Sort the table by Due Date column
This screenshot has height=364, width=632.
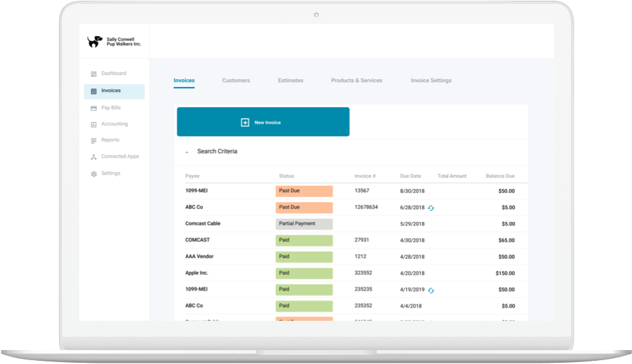(410, 176)
